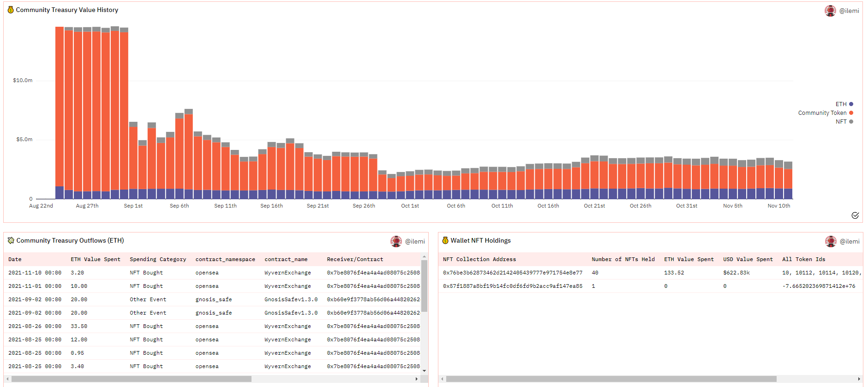Sort the outflows table by the Date column
The width and height of the screenshot is (868, 387).
15,259
